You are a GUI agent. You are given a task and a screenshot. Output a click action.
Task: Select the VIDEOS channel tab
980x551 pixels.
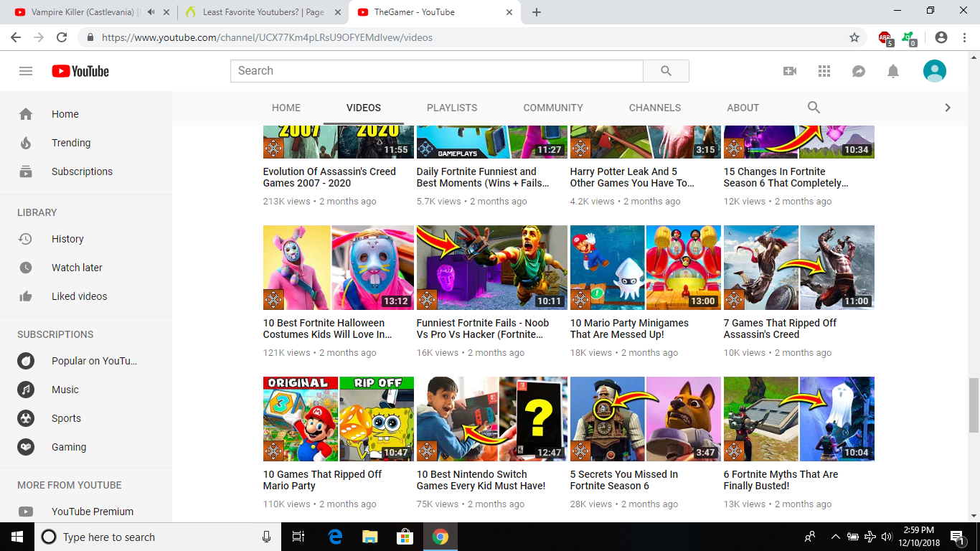coord(364,108)
